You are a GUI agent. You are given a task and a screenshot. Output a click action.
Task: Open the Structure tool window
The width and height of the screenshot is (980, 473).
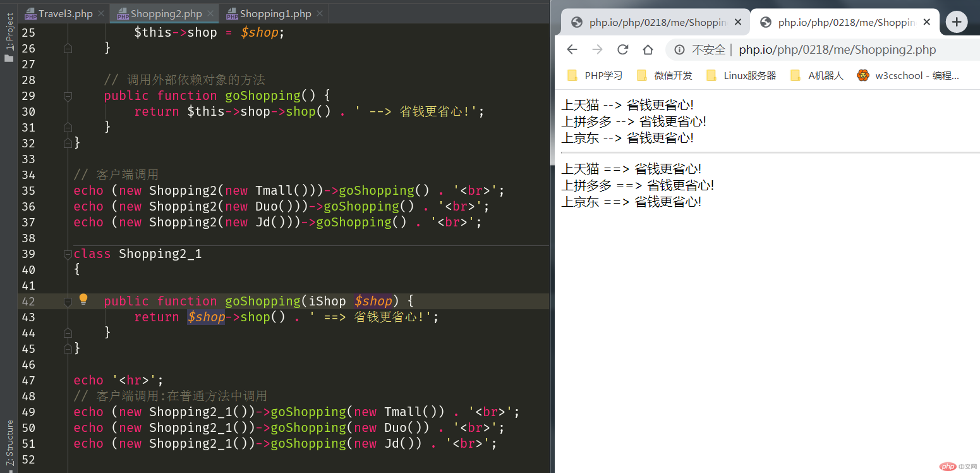point(9,445)
